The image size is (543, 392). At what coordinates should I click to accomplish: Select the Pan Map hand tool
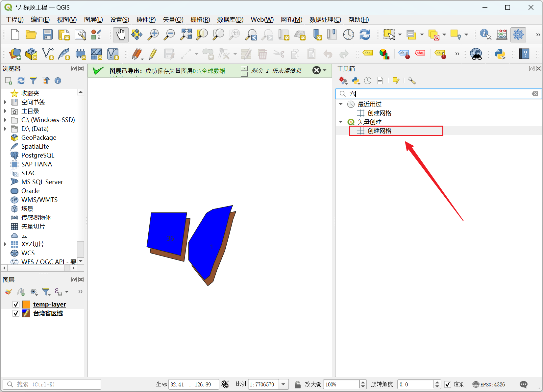pos(121,35)
